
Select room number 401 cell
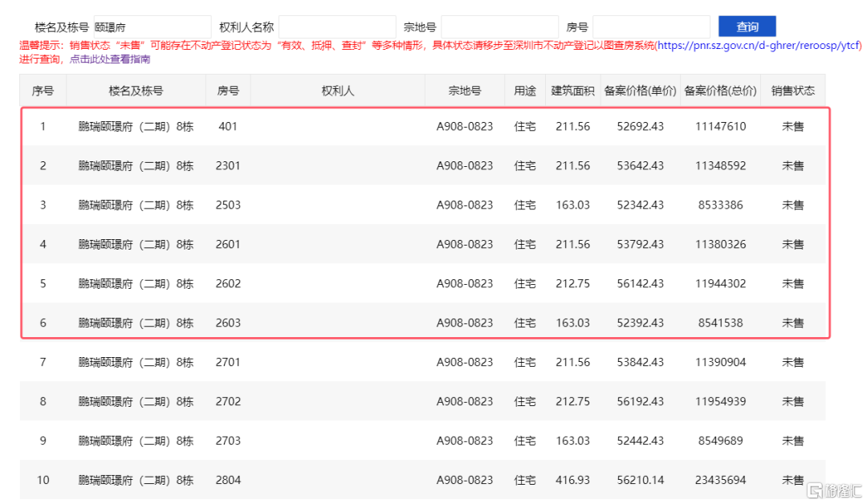click(x=228, y=127)
